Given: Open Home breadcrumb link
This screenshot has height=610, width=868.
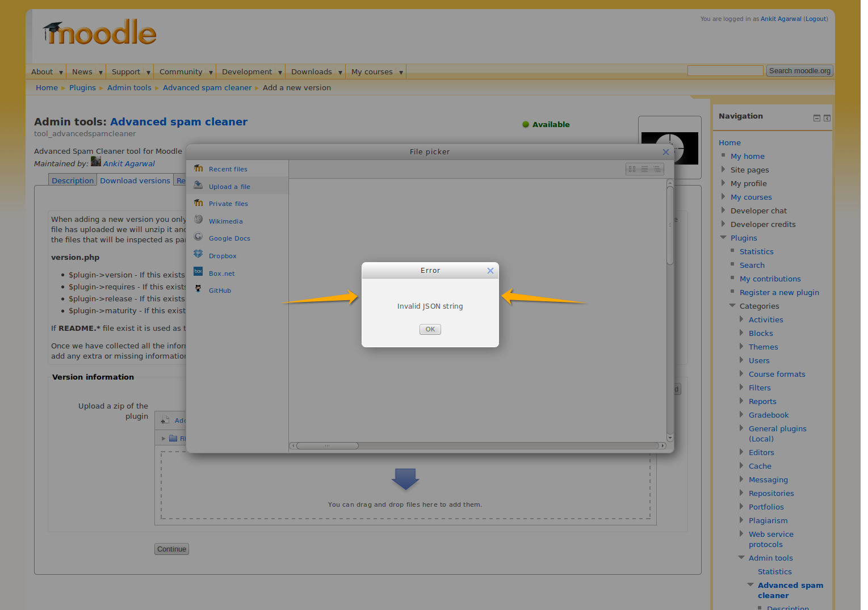Looking at the screenshot, I should point(47,88).
